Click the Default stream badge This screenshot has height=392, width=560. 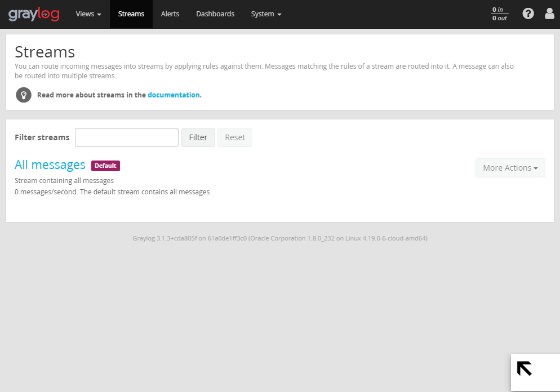105,166
